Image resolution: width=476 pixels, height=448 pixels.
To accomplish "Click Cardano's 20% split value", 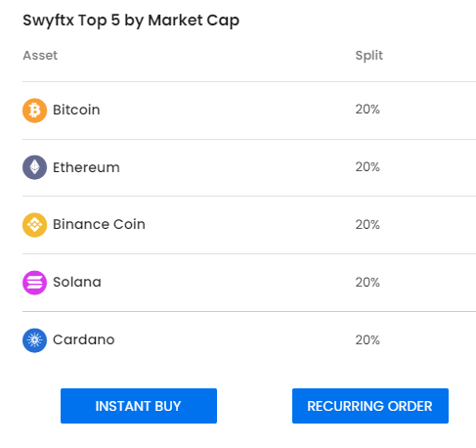I will (x=368, y=340).
